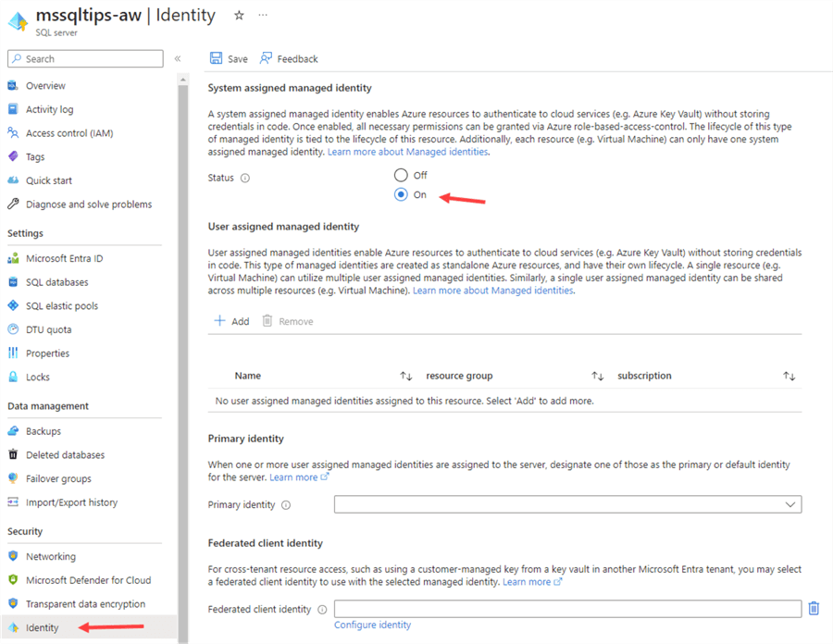Click the SQL databases icon
The image size is (833, 644).
pos(13,282)
